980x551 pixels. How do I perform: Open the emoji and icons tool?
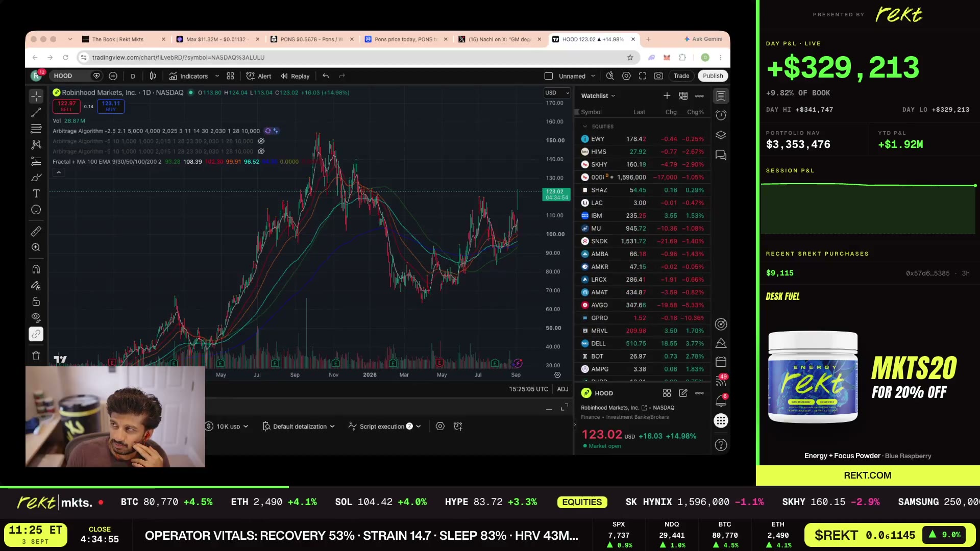(36, 210)
